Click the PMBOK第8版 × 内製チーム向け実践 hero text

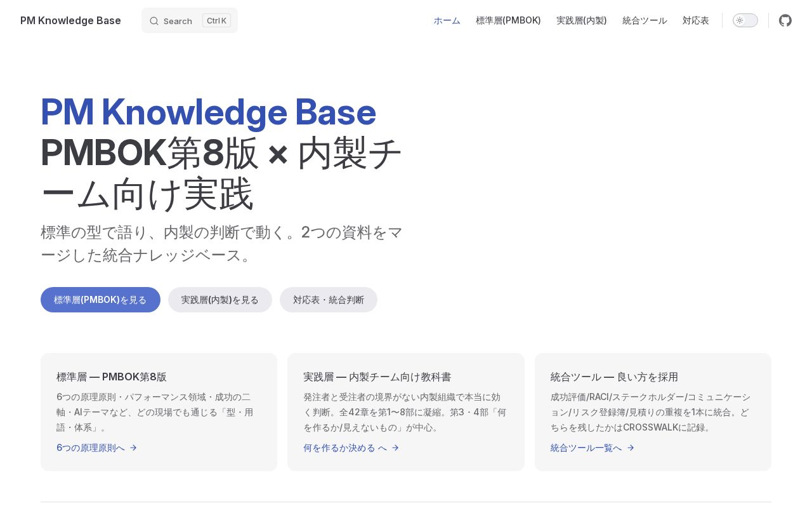tap(221, 173)
